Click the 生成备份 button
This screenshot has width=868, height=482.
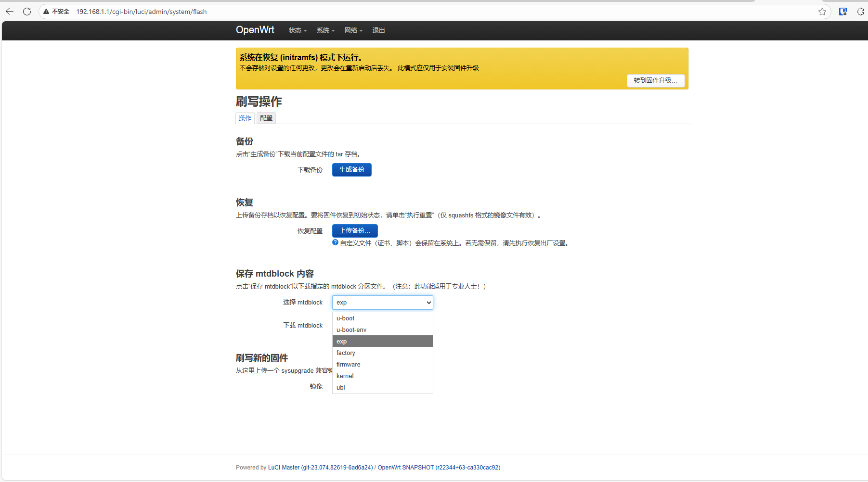[x=351, y=169]
